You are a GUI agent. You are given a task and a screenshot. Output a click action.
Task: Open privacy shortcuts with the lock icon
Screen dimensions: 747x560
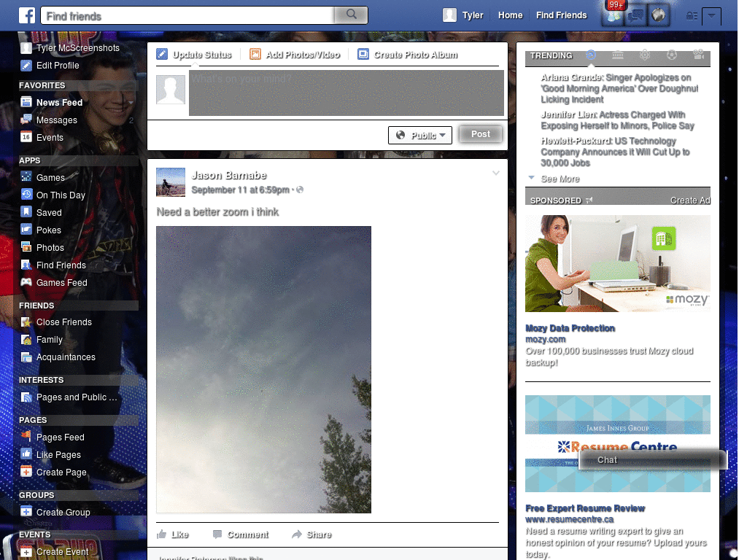692,15
